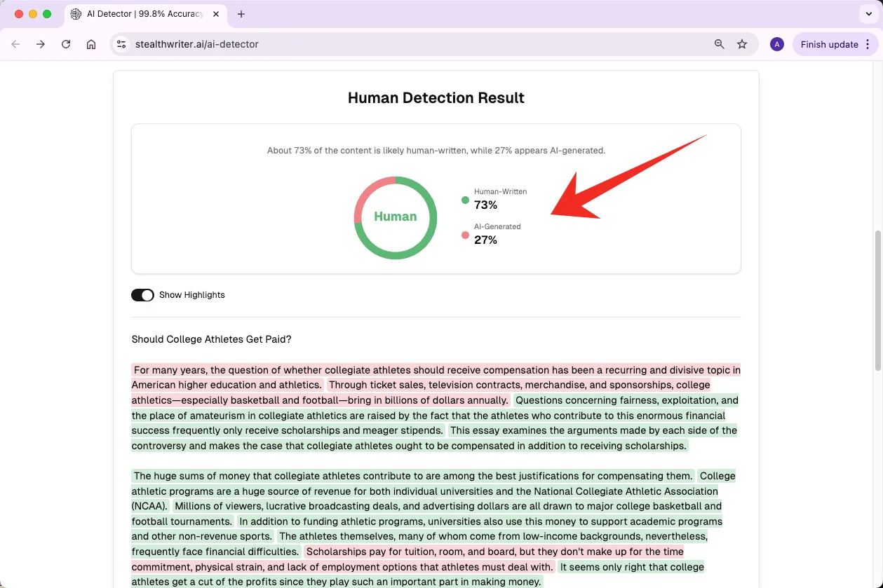Click the site information icon in address bar
This screenshot has height=588, width=883.
click(x=121, y=44)
